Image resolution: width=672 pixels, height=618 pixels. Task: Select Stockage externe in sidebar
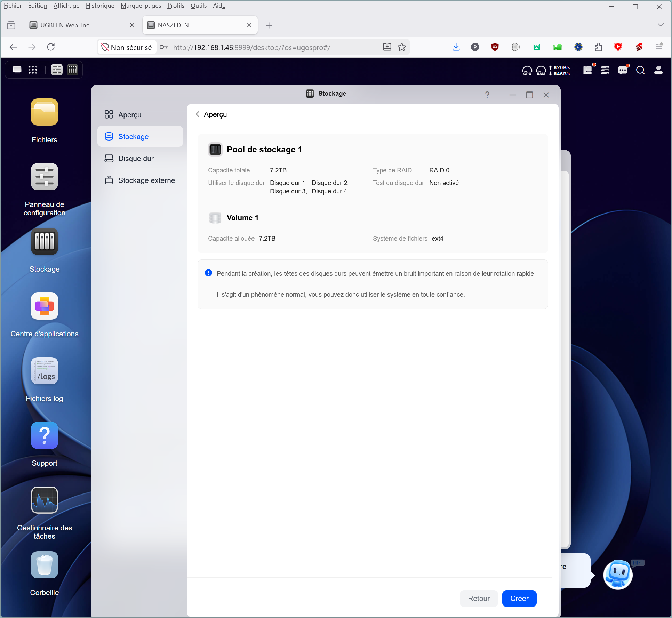tap(140, 180)
